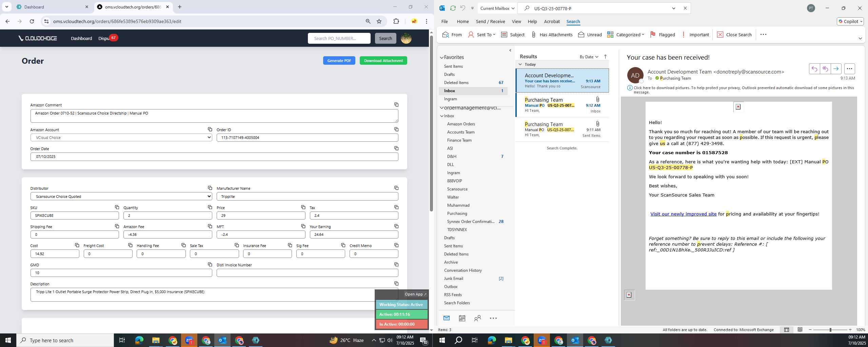868x347 pixels.
Task: Filter search by Unread messages
Action: pyautogui.click(x=590, y=35)
